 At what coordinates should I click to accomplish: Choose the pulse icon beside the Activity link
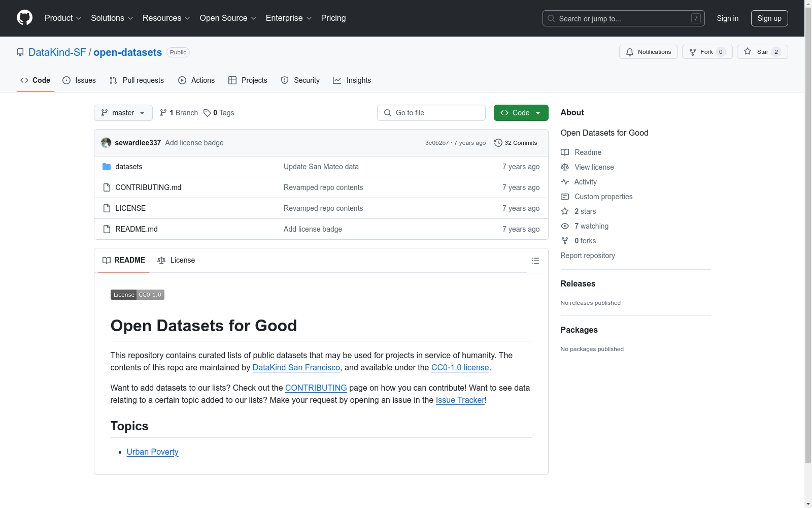click(x=565, y=182)
